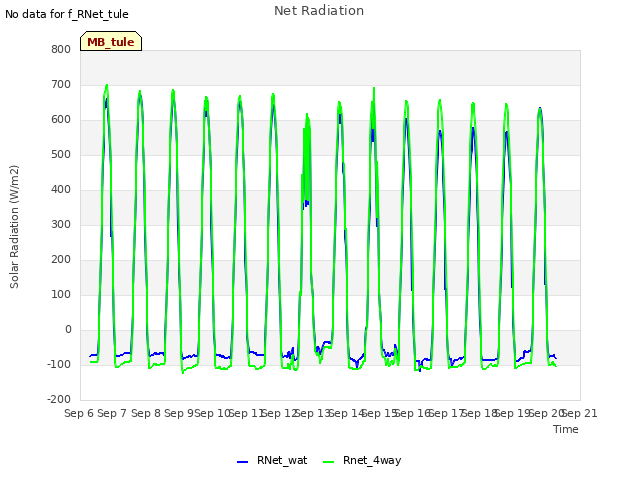This screenshot has height=480, width=640.
Task: Click the MB_tule annotation label
Action: (x=111, y=41)
